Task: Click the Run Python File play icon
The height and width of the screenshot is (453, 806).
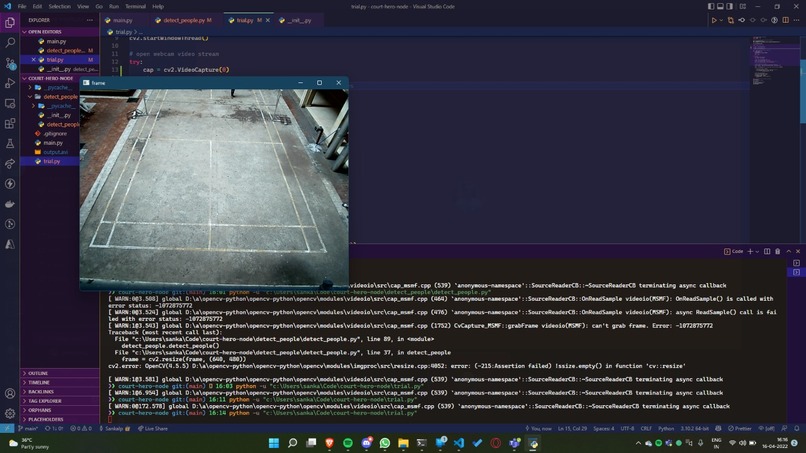Action: point(713,20)
